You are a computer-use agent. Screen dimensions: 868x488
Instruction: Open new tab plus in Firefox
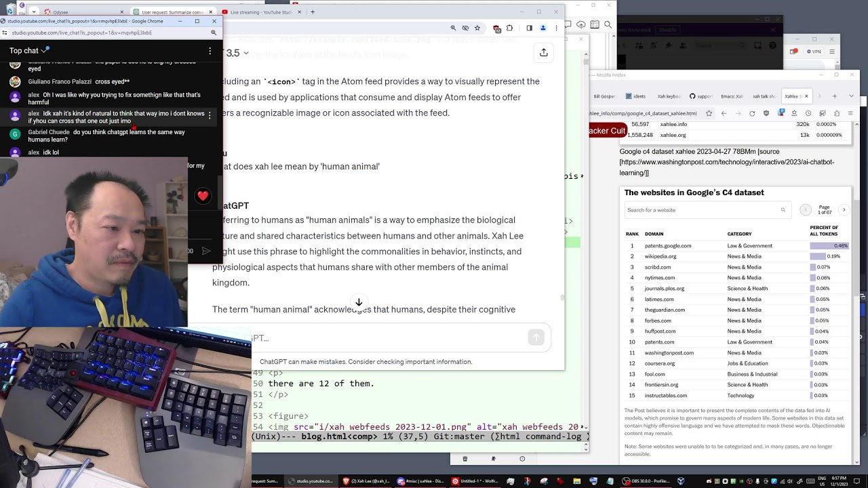tap(834, 96)
